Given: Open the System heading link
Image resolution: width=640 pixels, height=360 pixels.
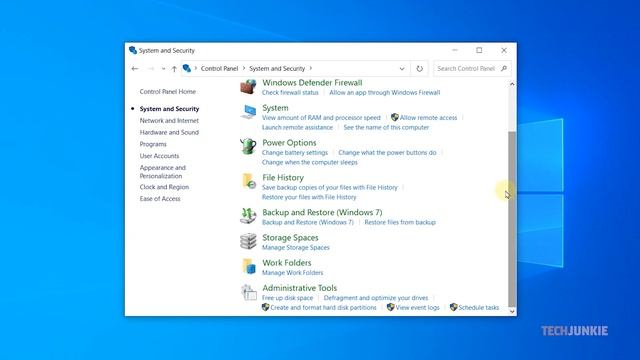Looking at the screenshot, I should coord(275,108).
